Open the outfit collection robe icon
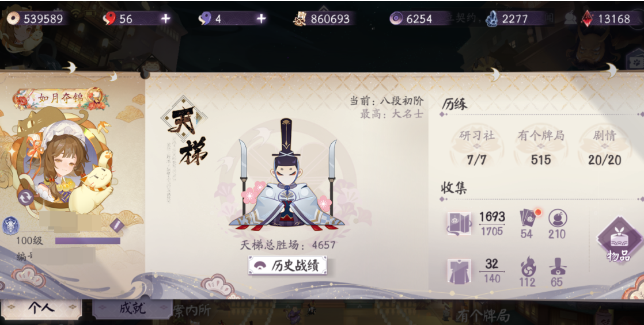The width and height of the screenshot is (644, 325). pos(459,272)
